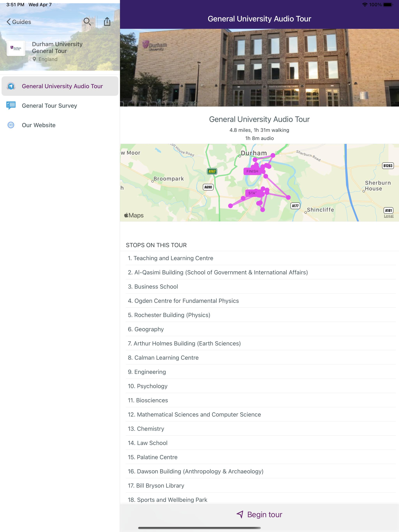The image size is (399, 532).
Task: Tap the Wi-Fi status icon
Action: (x=365, y=4)
